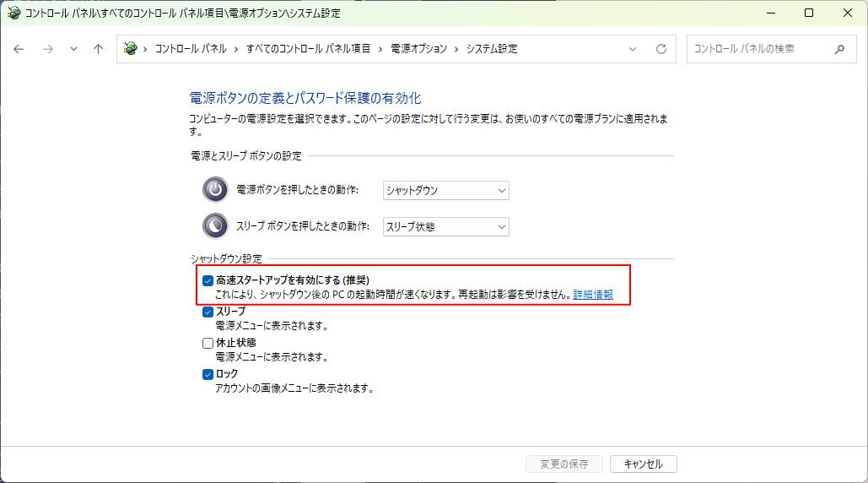
Task: Click the up one level arrow
Action: tap(98, 49)
